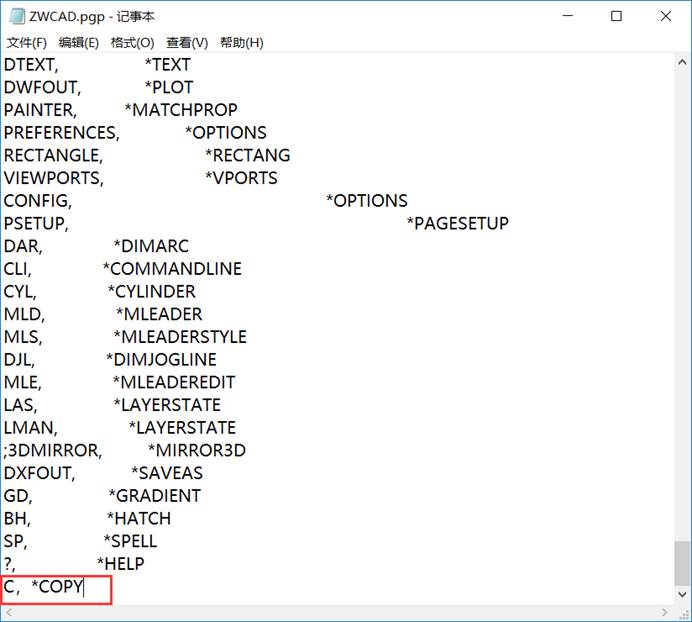Image resolution: width=692 pixels, height=622 pixels.
Task: Open the 文件(F) menu
Action: 27,43
